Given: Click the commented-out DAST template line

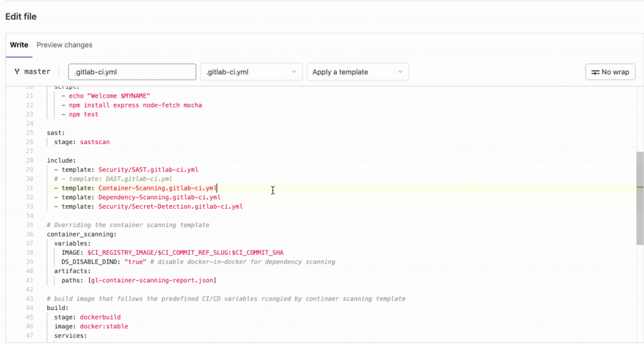Looking at the screenshot, I should pyautogui.click(x=113, y=179).
